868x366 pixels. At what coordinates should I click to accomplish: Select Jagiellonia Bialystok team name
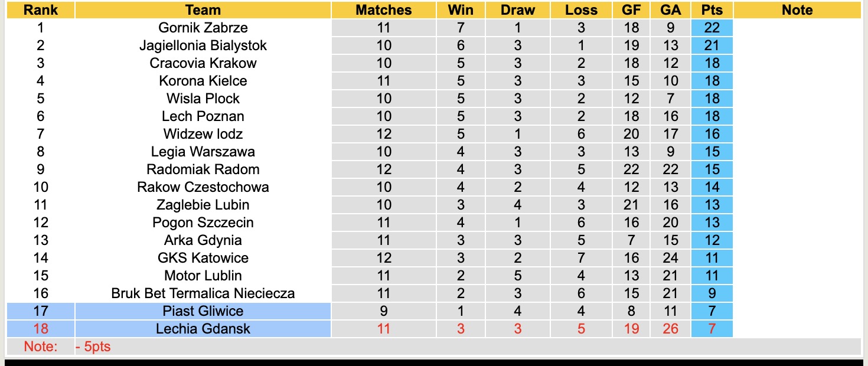(x=203, y=45)
